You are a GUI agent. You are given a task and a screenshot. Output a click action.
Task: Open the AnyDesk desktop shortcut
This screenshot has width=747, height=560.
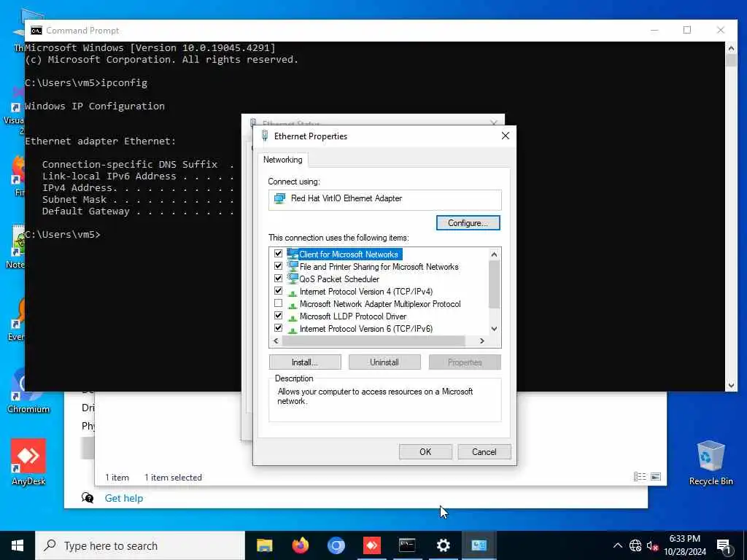28,462
